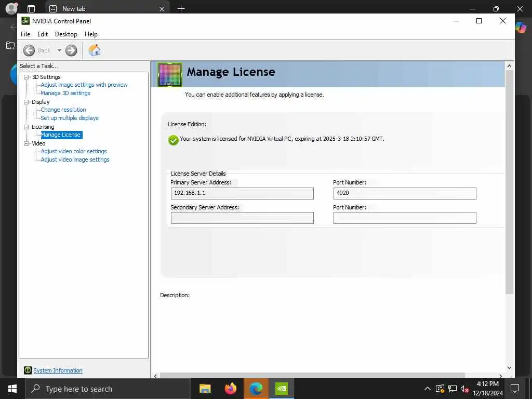The image size is (532, 399).
Task: Open the Desktop menu
Action: point(66,34)
